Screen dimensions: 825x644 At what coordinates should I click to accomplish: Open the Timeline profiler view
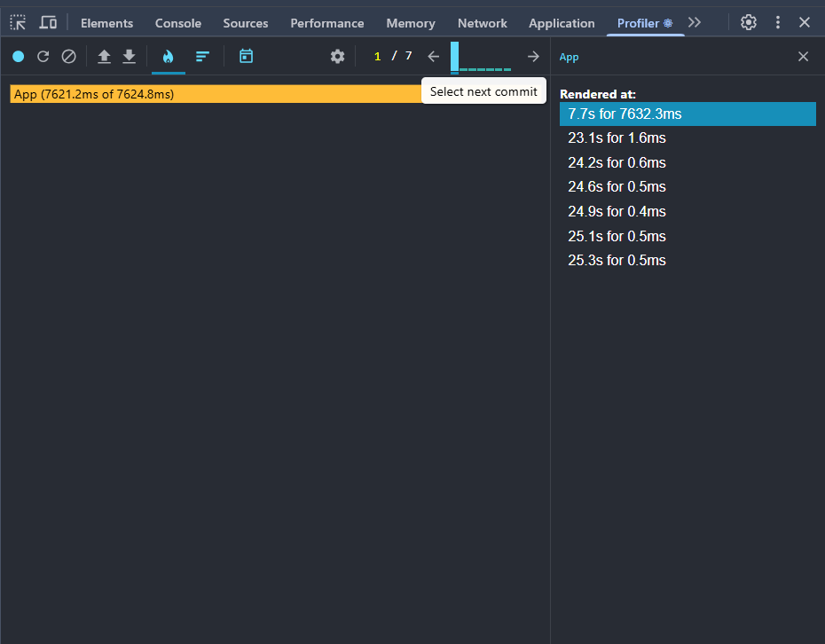pos(246,55)
